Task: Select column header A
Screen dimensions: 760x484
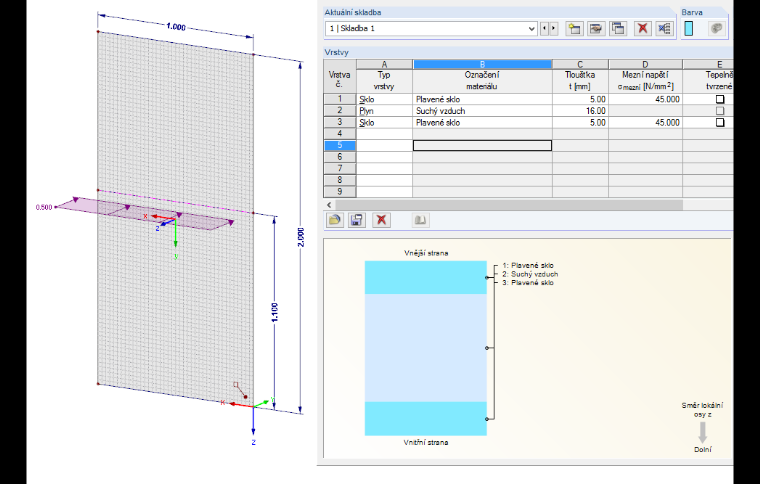Action: point(384,64)
